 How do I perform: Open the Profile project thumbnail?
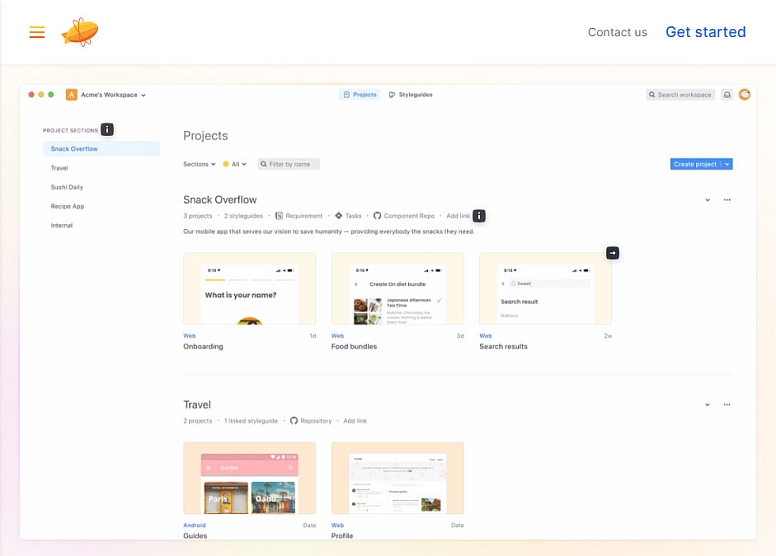click(x=397, y=478)
